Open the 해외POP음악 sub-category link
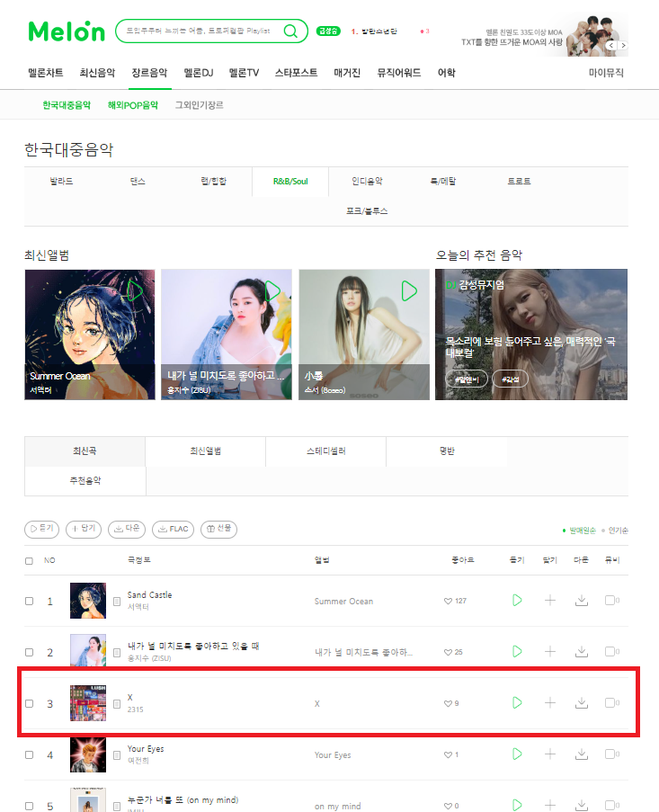The width and height of the screenshot is (659, 812). (x=132, y=105)
